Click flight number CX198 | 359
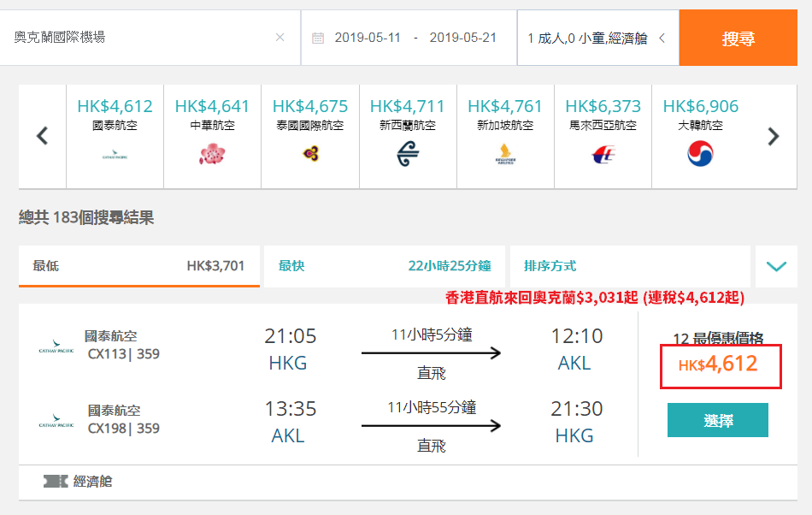This screenshot has width=812, height=515. pos(123,429)
